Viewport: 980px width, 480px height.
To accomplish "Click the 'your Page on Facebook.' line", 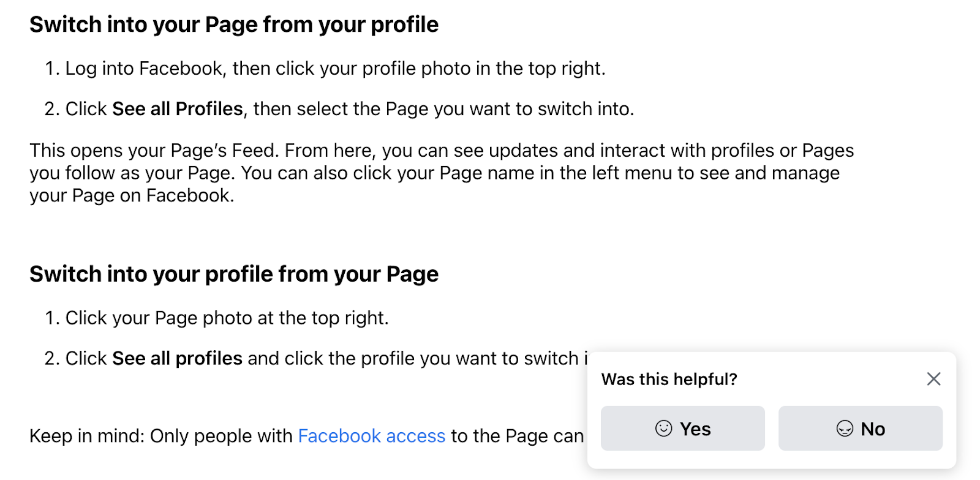I will click(x=132, y=196).
